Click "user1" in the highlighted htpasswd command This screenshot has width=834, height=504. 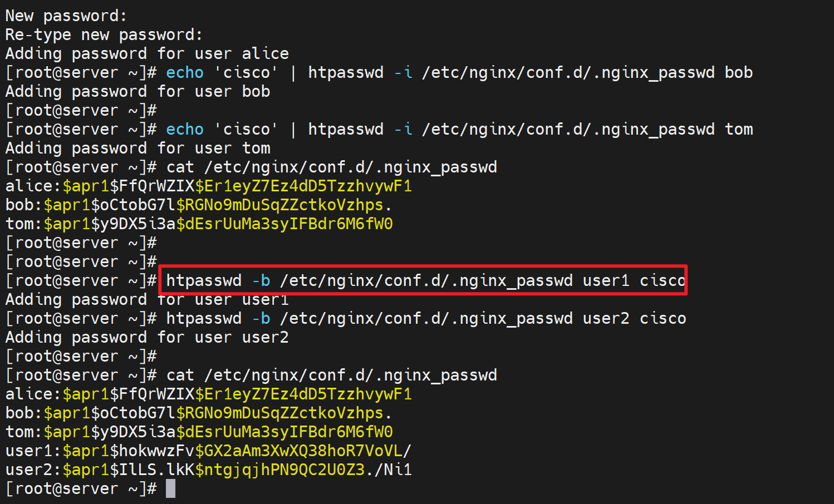(x=606, y=280)
